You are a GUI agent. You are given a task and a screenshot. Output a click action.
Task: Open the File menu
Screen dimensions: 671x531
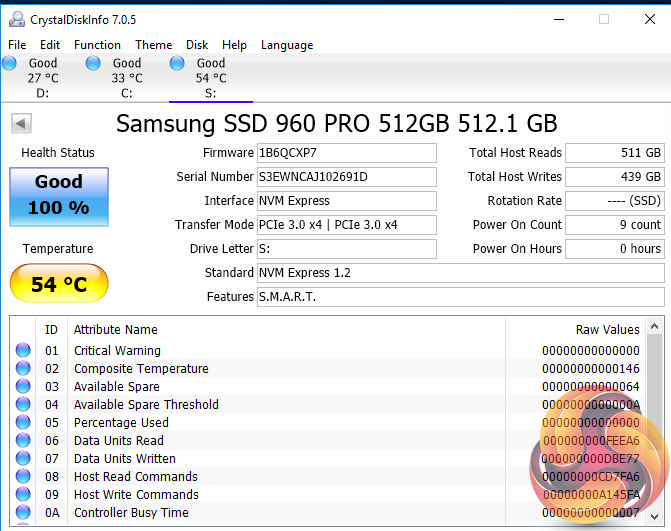pyautogui.click(x=17, y=45)
